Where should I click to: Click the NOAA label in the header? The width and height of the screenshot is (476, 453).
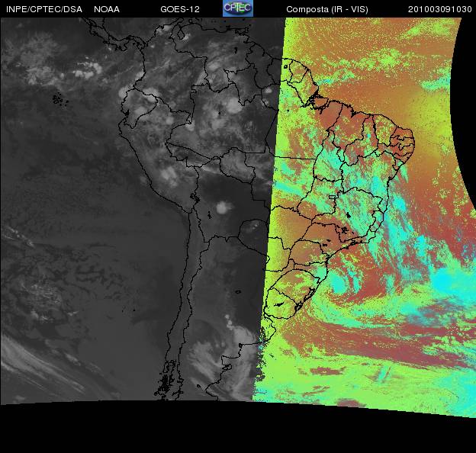click(x=107, y=9)
